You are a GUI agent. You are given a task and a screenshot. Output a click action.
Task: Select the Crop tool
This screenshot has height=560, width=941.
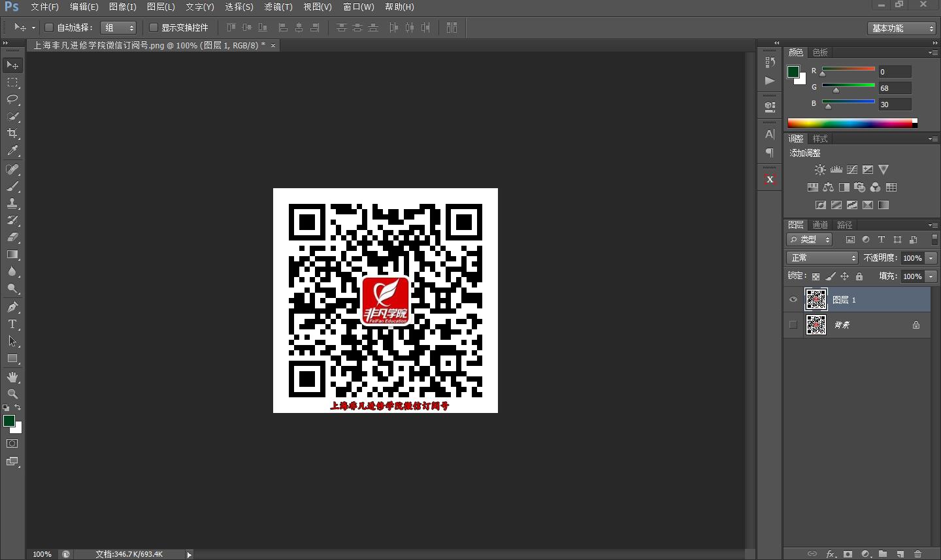click(12, 133)
